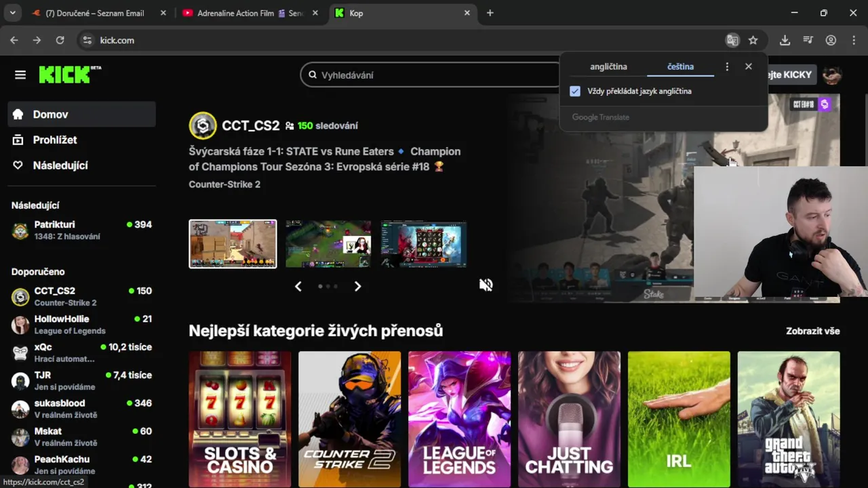Click the purple channel badge on stream
This screenshot has height=488, width=868.
825,104
